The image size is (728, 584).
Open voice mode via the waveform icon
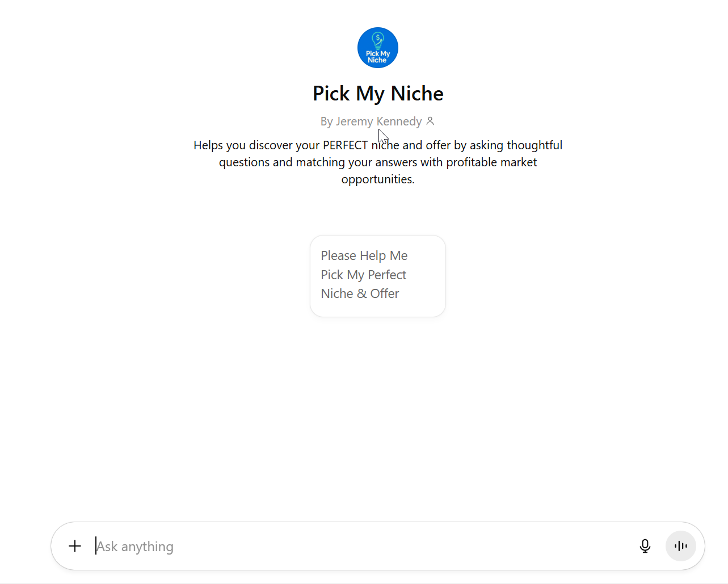[681, 546]
